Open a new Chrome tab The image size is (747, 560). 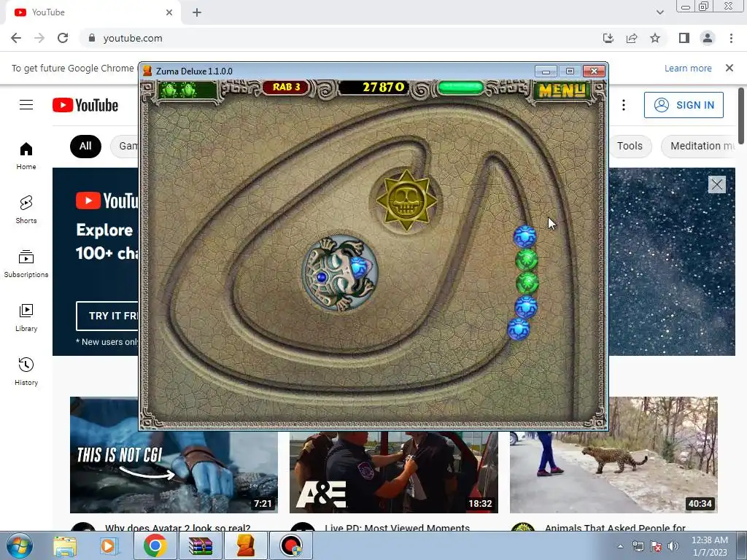point(197,12)
